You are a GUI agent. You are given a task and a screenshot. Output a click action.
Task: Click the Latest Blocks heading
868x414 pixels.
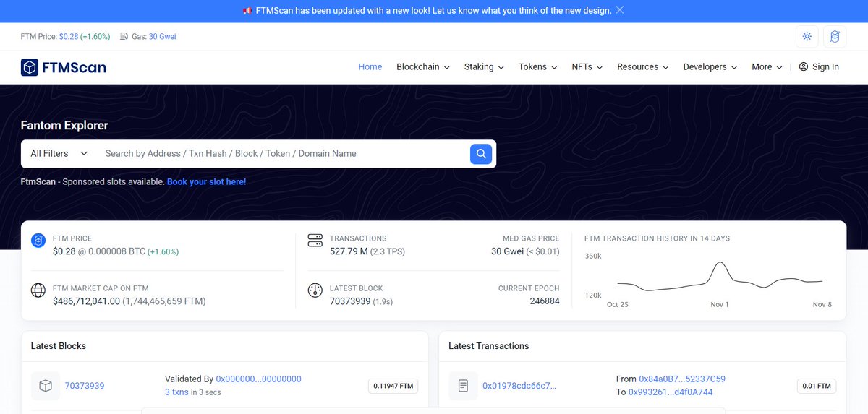tap(59, 346)
